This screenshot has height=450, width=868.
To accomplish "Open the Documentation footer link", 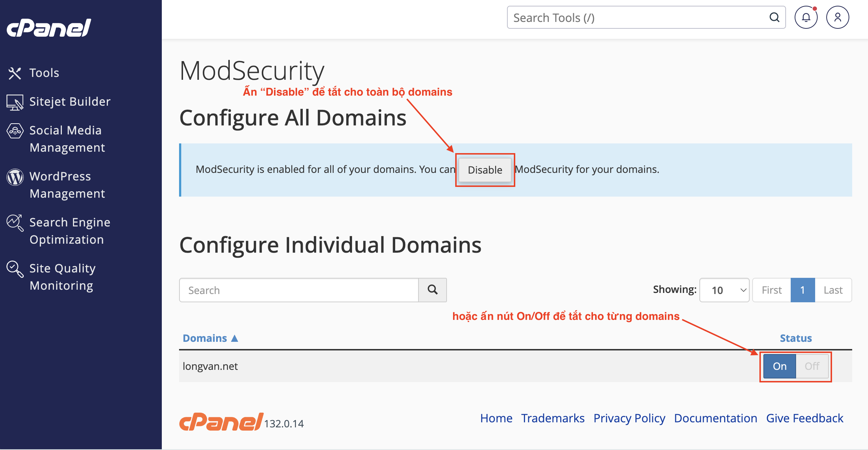I will point(716,418).
